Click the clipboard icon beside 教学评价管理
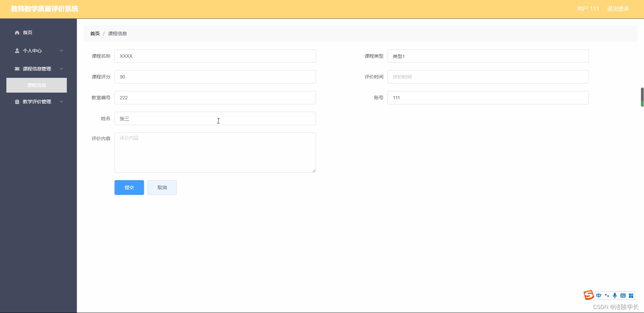644x313 pixels. (17, 101)
